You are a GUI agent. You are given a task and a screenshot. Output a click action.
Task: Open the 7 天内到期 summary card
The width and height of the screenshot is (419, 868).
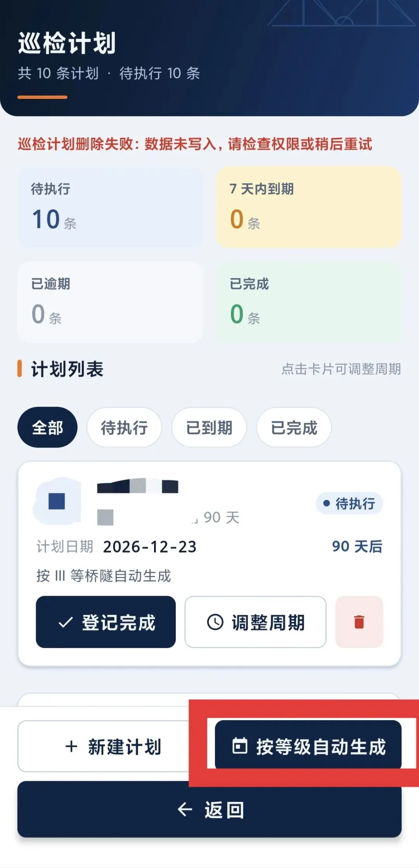pyautogui.click(x=309, y=207)
